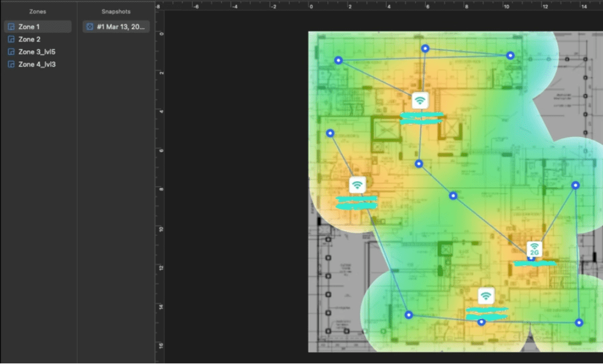Select the bottom-left sampling point of the path
Screen dimensions: 603x364
(x=409, y=315)
